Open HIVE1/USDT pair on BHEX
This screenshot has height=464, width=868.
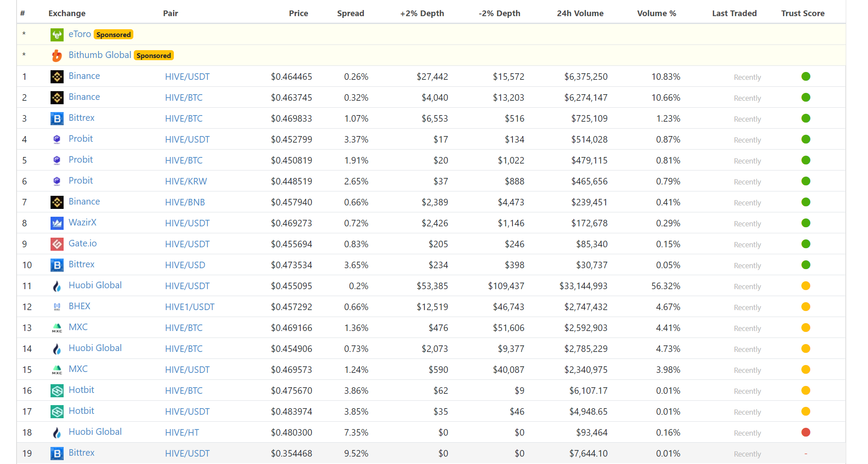coord(190,307)
